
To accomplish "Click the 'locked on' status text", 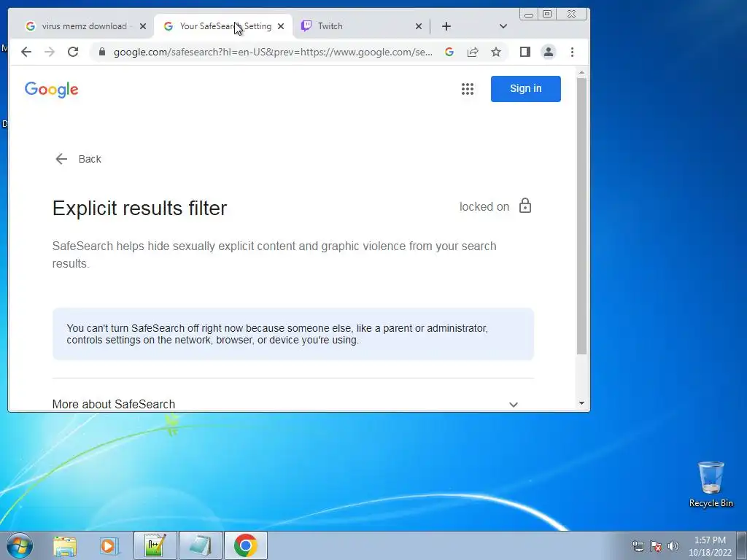I will 484,206.
